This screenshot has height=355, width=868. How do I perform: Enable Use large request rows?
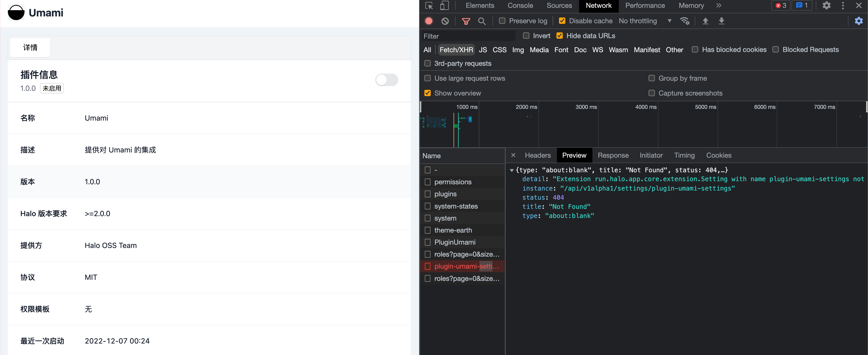[x=427, y=78]
